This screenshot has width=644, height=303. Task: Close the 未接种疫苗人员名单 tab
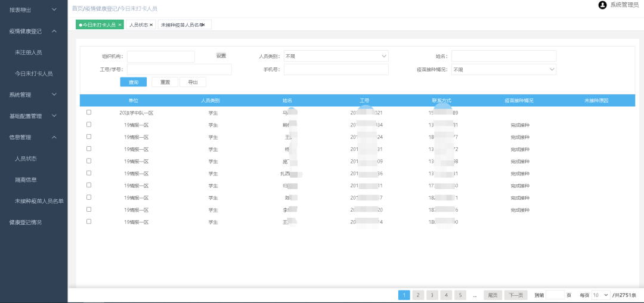(x=203, y=25)
